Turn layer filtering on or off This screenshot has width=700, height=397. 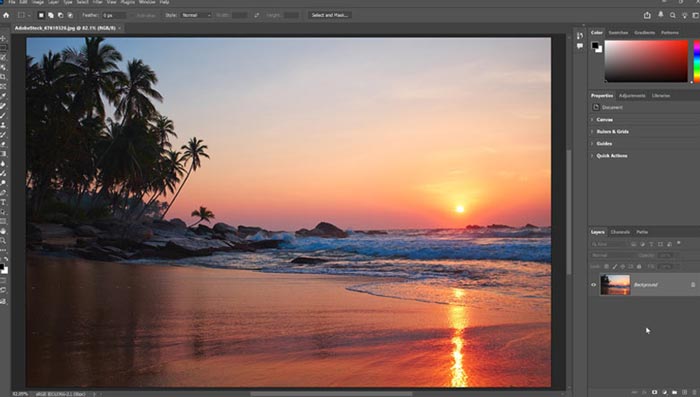679,244
